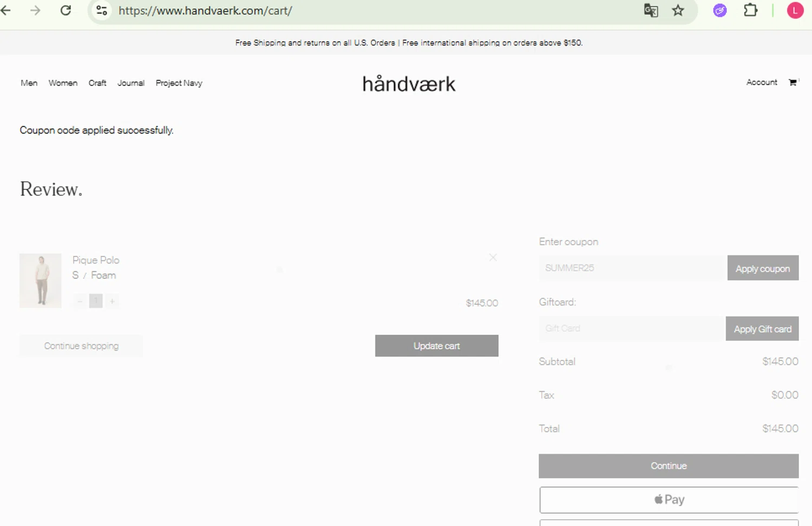Increase Pique Polo quantity

tap(112, 301)
